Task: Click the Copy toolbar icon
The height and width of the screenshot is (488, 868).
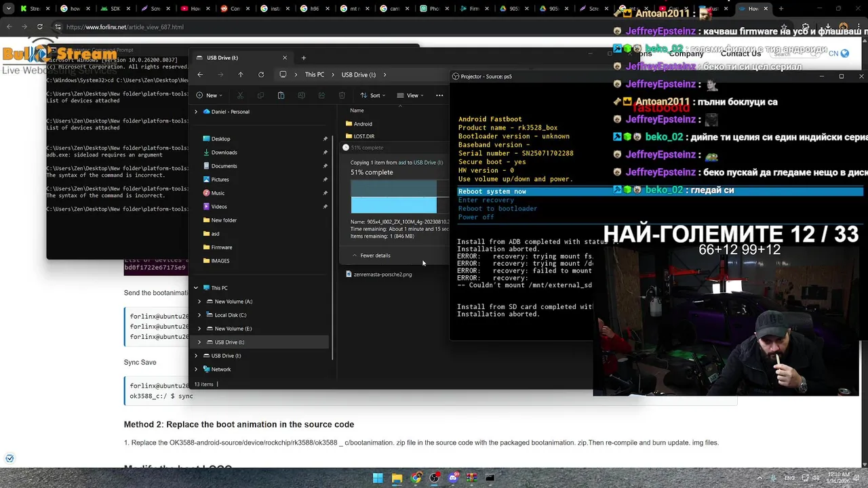Action: click(260, 96)
